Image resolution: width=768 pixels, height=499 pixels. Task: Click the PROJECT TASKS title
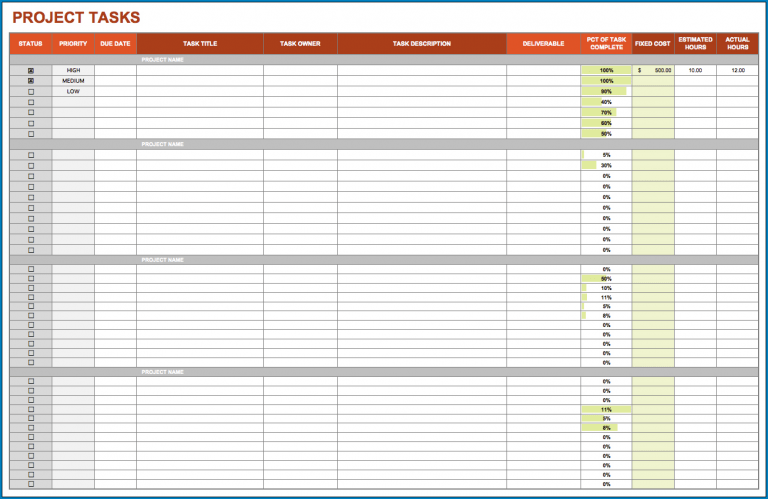click(x=76, y=18)
